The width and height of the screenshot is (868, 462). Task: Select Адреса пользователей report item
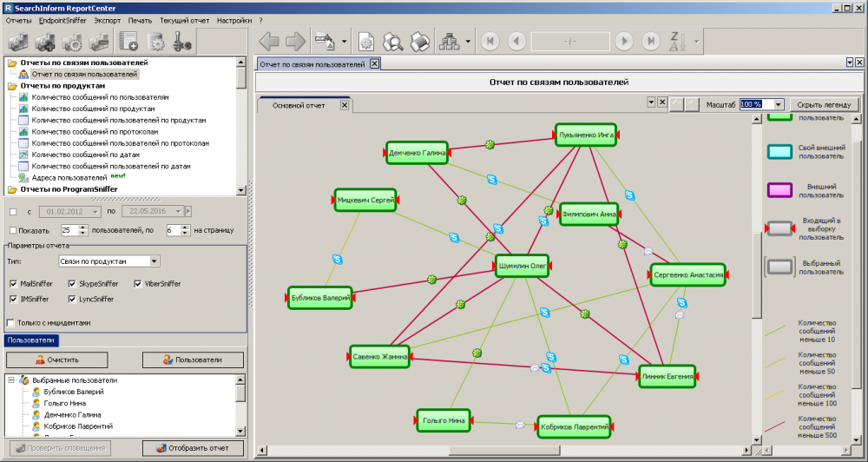coord(69,178)
